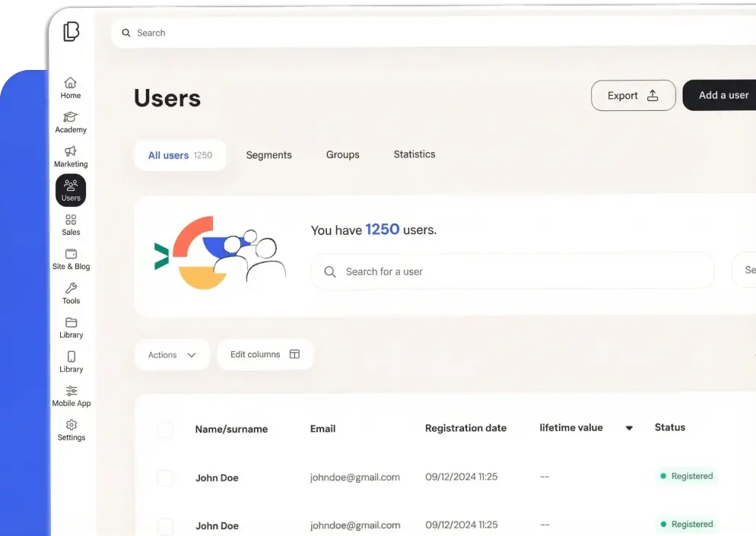This screenshot has height=536, width=756.
Task: Check the checkbox for the first John Doe row
Action: [165, 477]
